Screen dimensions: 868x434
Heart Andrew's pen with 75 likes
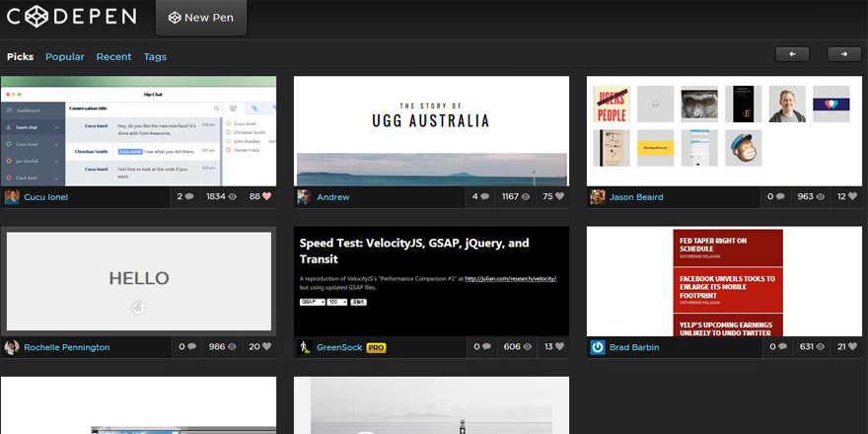(x=559, y=196)
